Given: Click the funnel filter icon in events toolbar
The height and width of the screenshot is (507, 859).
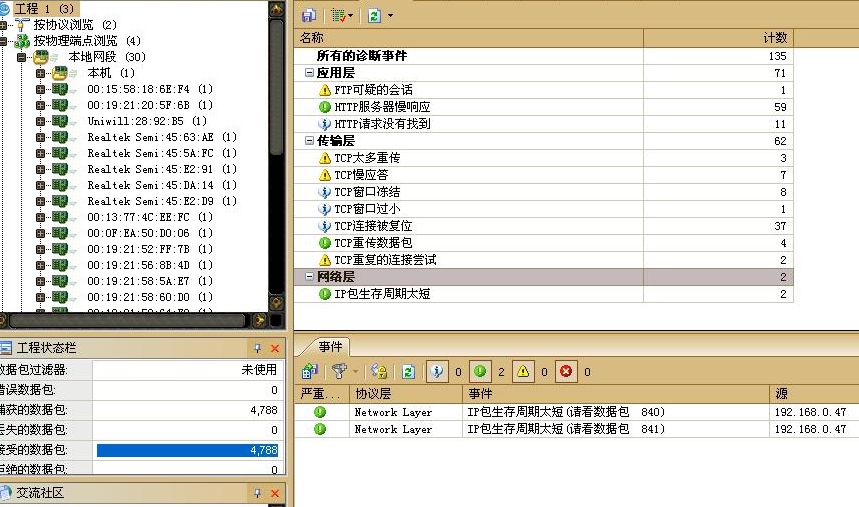Looking at the screenshot, I should click(x=339, y=371).
